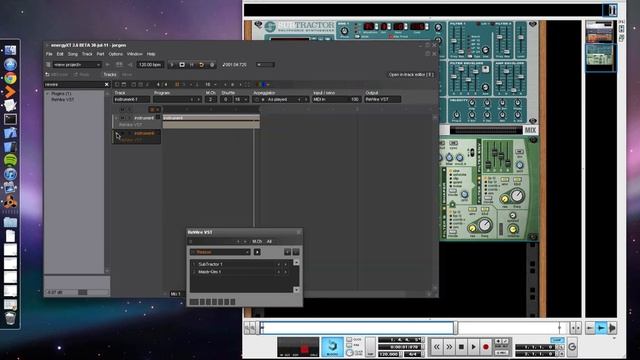This screenshot has height=360, width=640.
Task: Open the Song menu
Action: coord(73,54)
